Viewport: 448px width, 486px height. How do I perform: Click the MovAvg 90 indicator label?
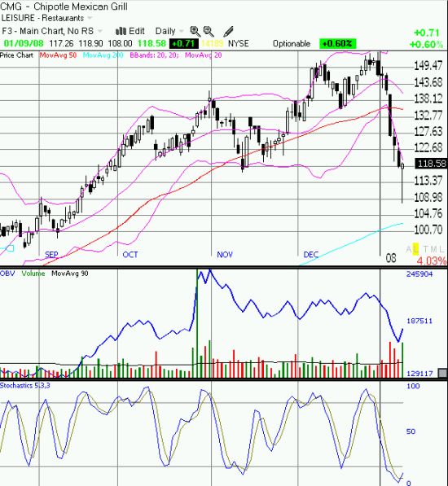coord(70,274)
